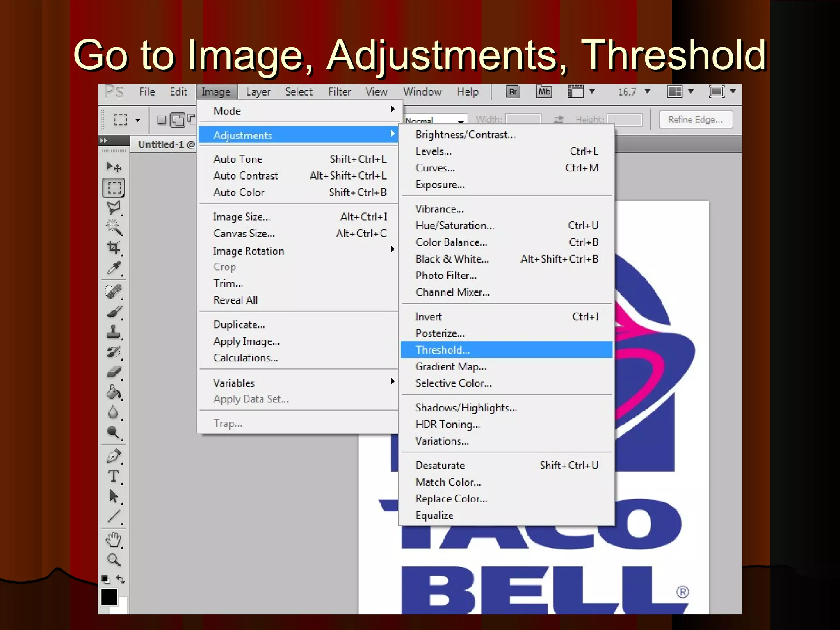Image resolution: width=840 pixels, height=630 pixels.
Task: Open the Layer menu
Action: tap(258, 91)
